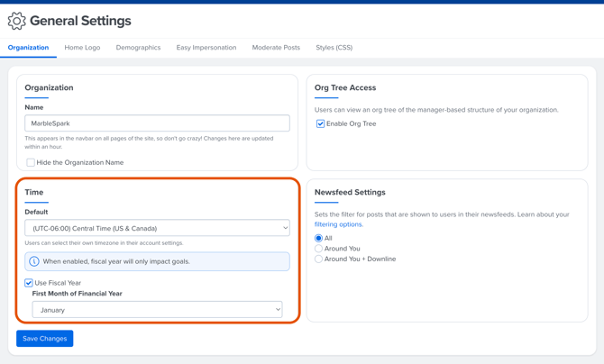This screenshot has height=364, width=604.
Task: Select the Organization tab
Action: coord(28,48)
